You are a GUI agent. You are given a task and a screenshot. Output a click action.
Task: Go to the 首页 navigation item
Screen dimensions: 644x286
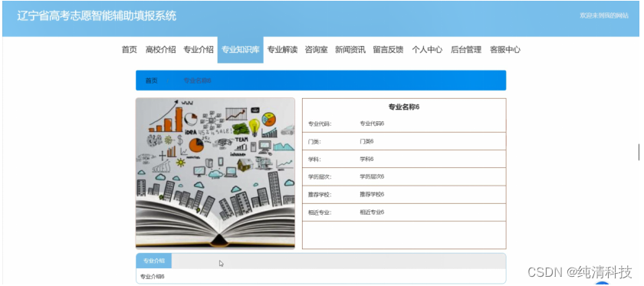(129, 50)
